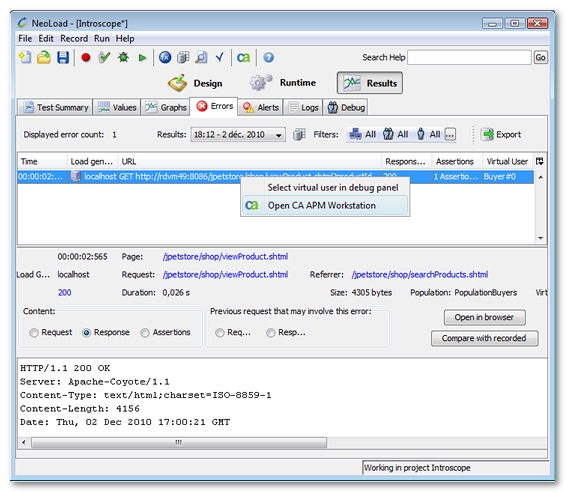Click the virtual users filter All
Viewport: 566px width, 493px height.
tap(428, 134)
